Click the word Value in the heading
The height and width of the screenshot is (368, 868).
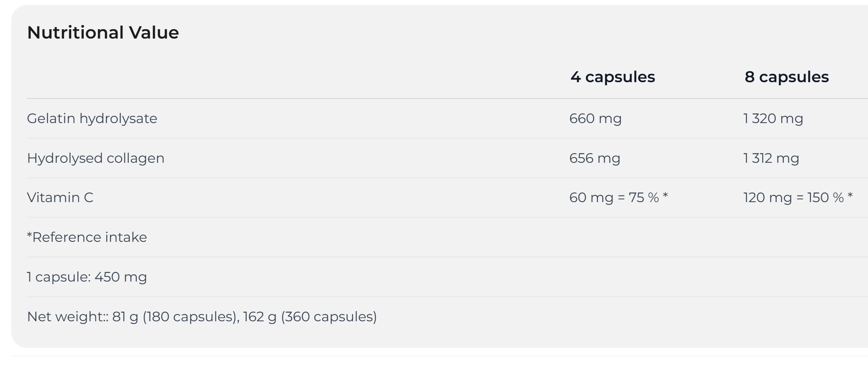(x=154, y=32)
